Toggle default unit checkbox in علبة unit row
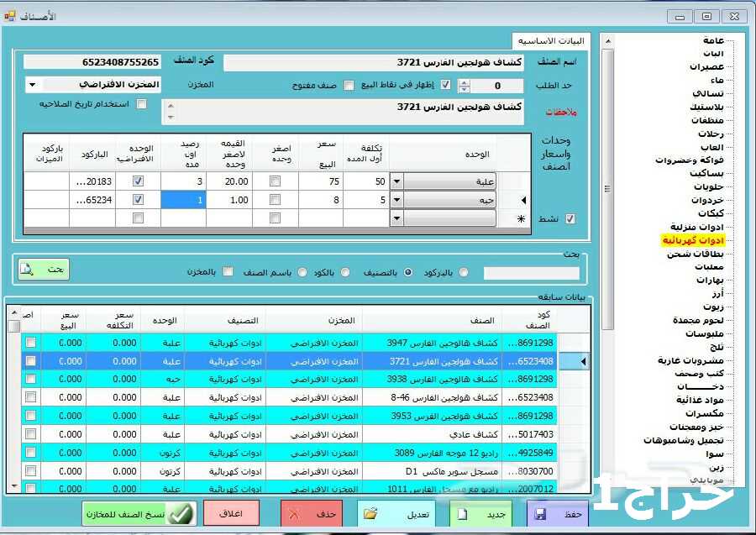 click(x=138, y=181)
